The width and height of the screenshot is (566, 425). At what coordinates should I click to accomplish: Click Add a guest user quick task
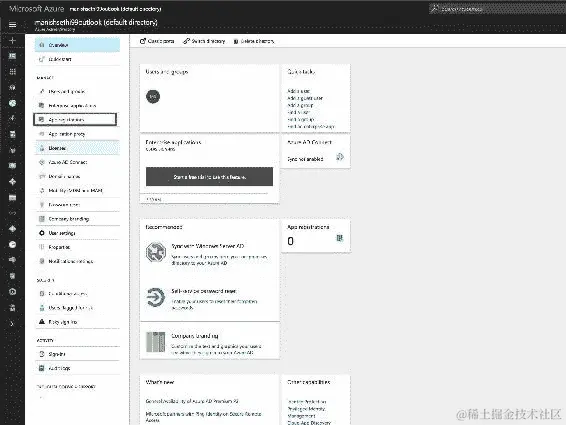(305, 98)
